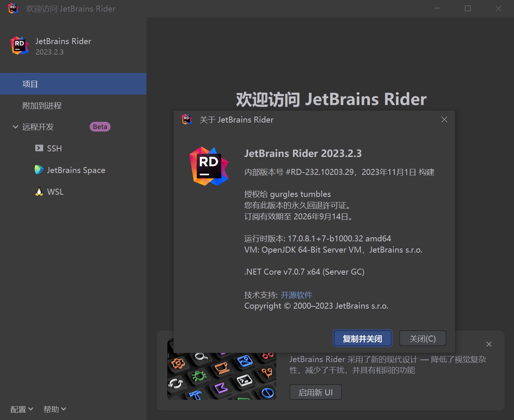Click the WSL penguin icon
The height and width of the screenshot is (420, 514).
pos(39,191)
